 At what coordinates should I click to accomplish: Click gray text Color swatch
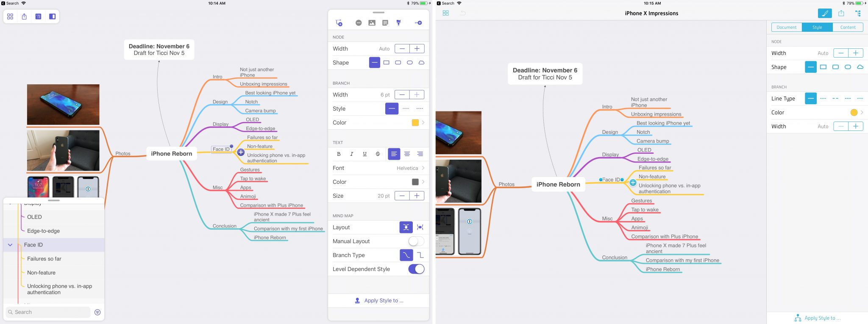[x=415, y=182]
